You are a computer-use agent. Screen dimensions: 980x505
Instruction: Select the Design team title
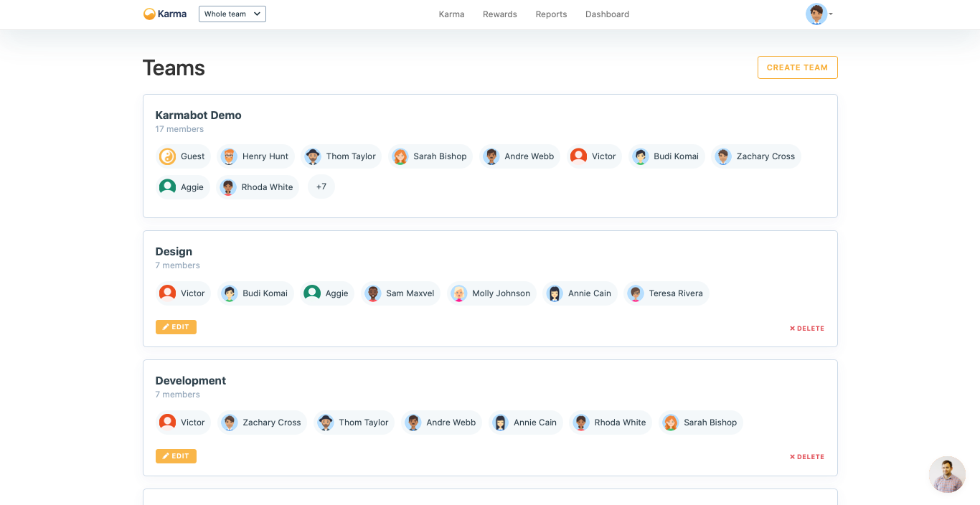pyautogui.click(x=174, y=251)
